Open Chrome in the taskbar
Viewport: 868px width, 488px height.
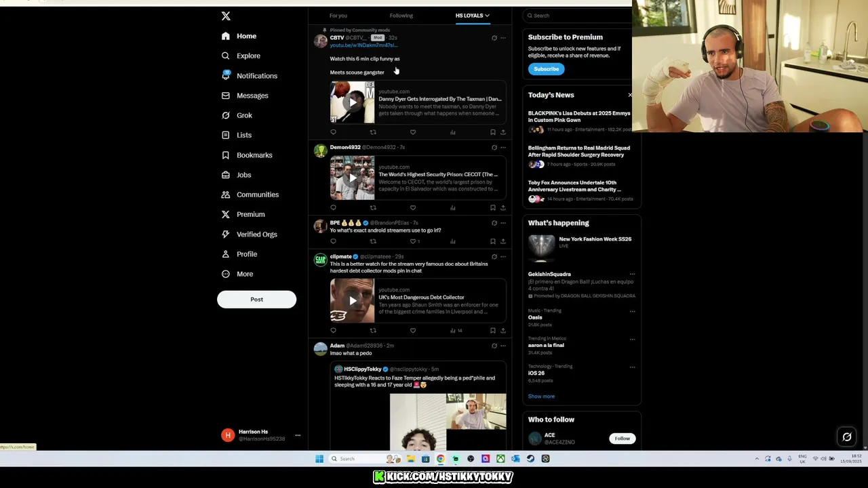[x=441, y=459]
